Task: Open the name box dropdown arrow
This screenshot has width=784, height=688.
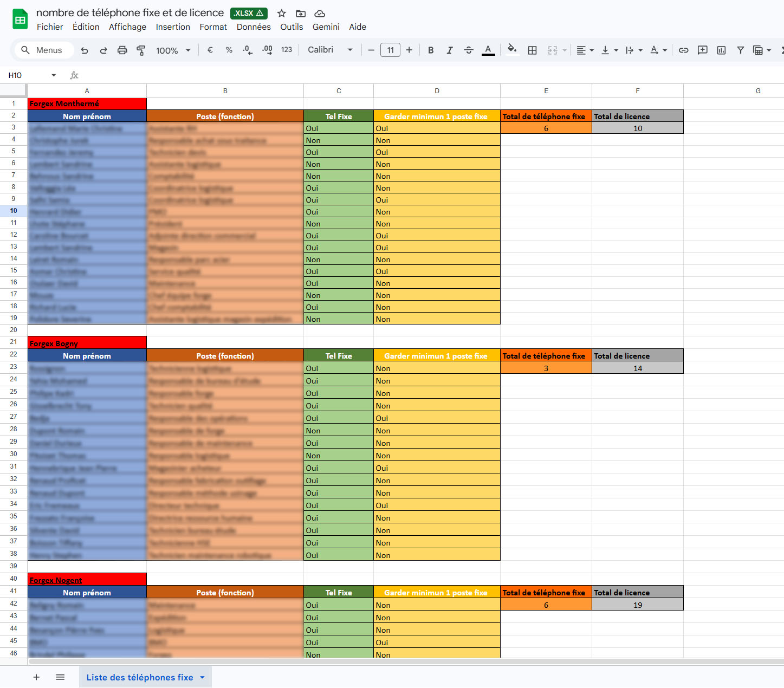Action: pos(54,75)
